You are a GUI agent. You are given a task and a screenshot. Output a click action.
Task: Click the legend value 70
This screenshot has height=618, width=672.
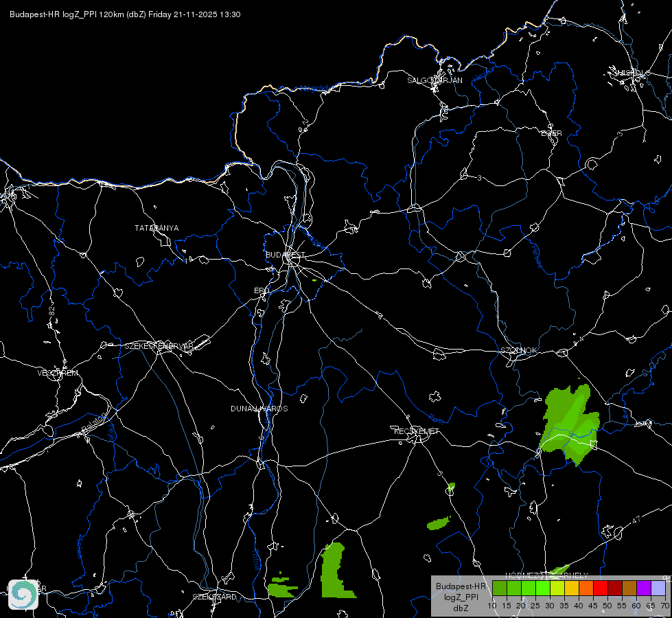[x=664, y=606]
